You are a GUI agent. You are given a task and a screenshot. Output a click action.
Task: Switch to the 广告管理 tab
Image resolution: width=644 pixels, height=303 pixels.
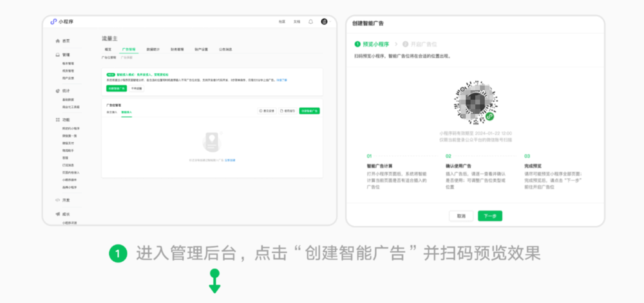pos(129,49)
